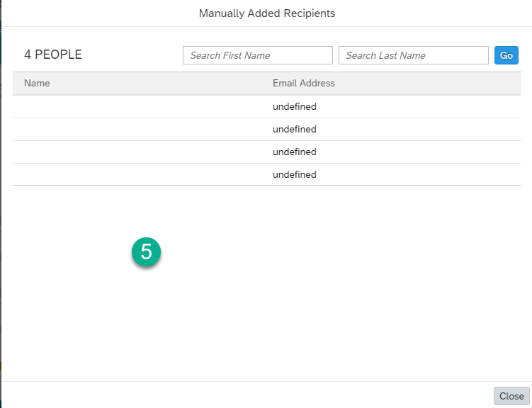Image resolution: width=532 pixels, height=408 pixels.
Task: Sort by the Email Address column header
Action: click(304, 83)
